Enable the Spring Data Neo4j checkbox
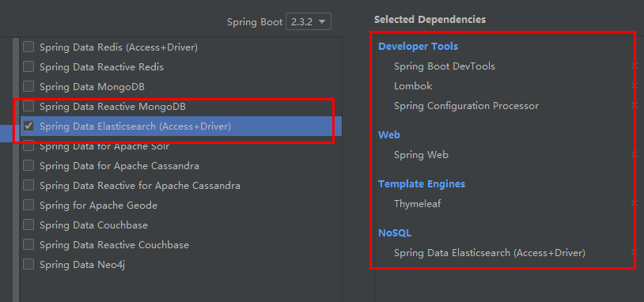 pos(28,265)
